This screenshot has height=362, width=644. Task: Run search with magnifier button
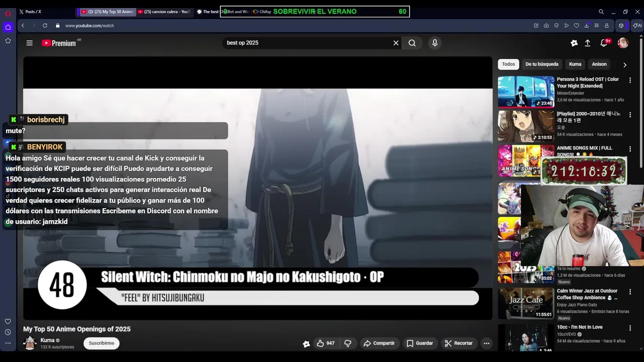[x=412, y=43]
